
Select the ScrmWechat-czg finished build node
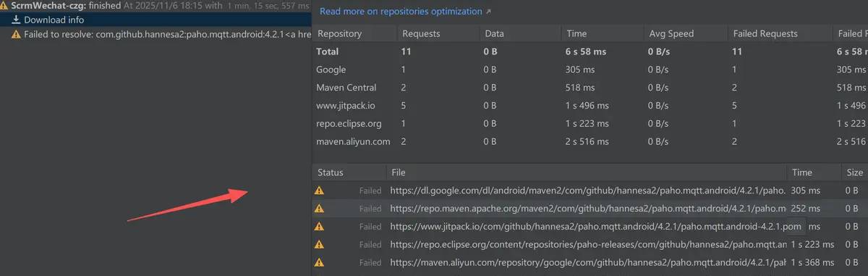pos(156,6)
